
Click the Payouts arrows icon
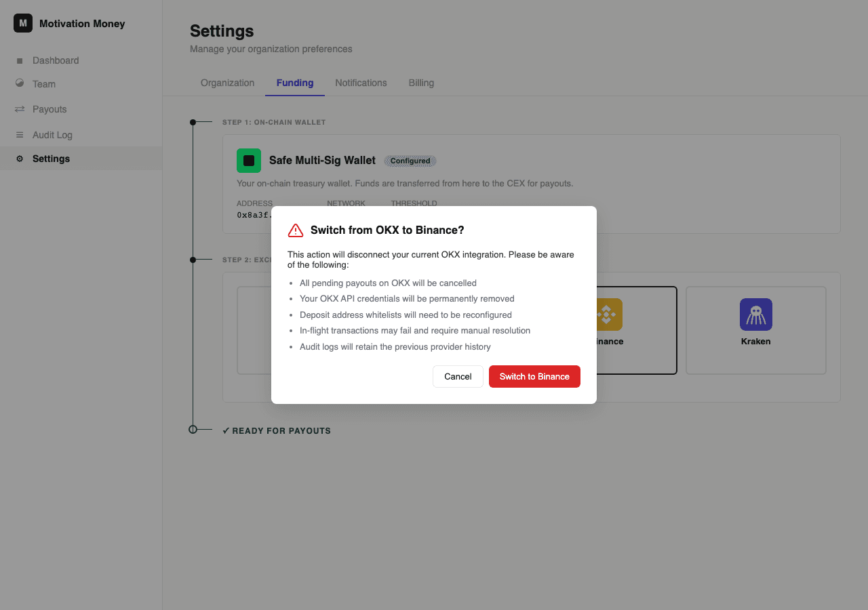[x=20, y=109]
